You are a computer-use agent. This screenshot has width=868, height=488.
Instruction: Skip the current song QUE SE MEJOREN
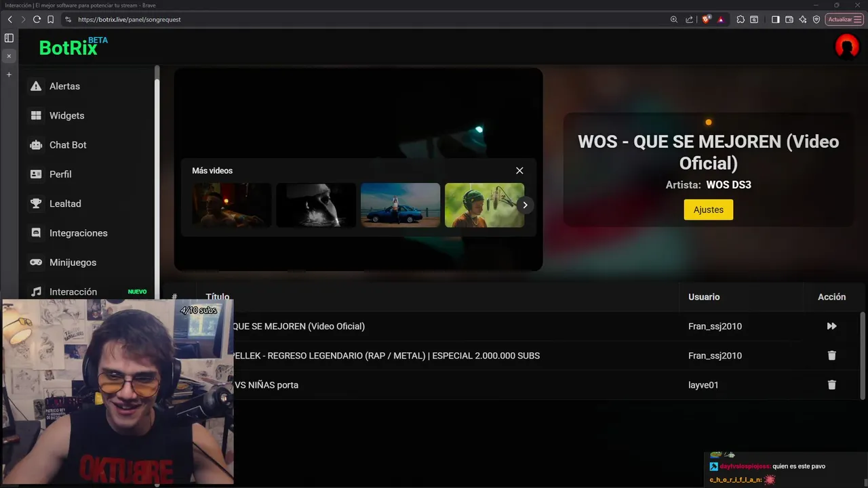tap(831, 326)
